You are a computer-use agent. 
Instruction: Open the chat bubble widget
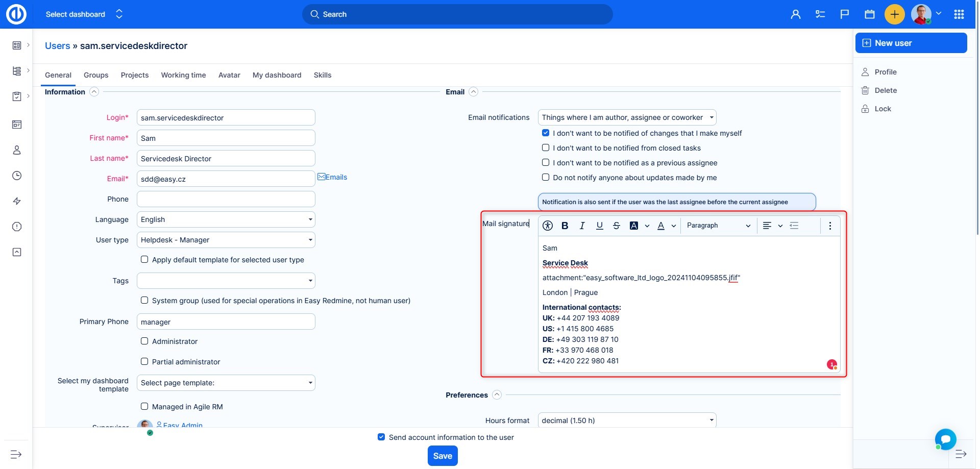[x=945, y=439]
